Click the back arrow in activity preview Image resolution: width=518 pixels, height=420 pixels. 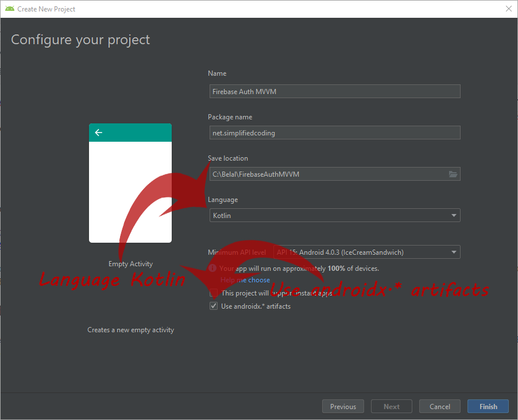tap(98, 133)
